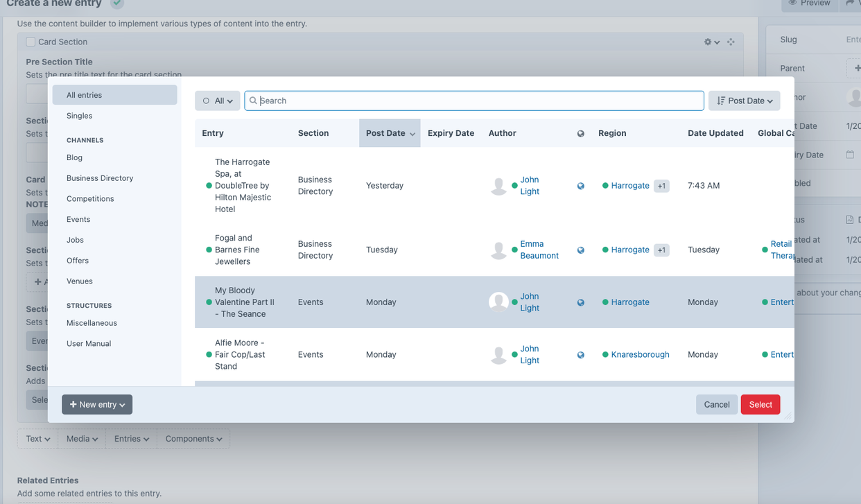Click the globe icon in Harrogate Spa row

(x=581, y=186)
